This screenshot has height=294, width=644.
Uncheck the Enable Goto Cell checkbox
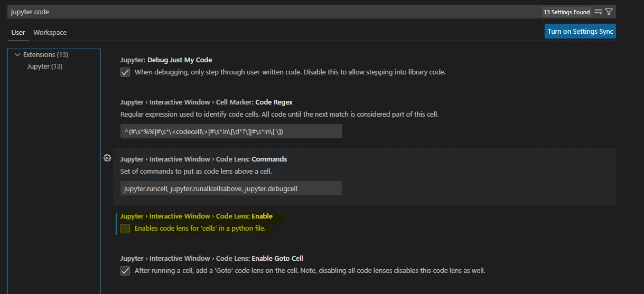click(125, 271)
